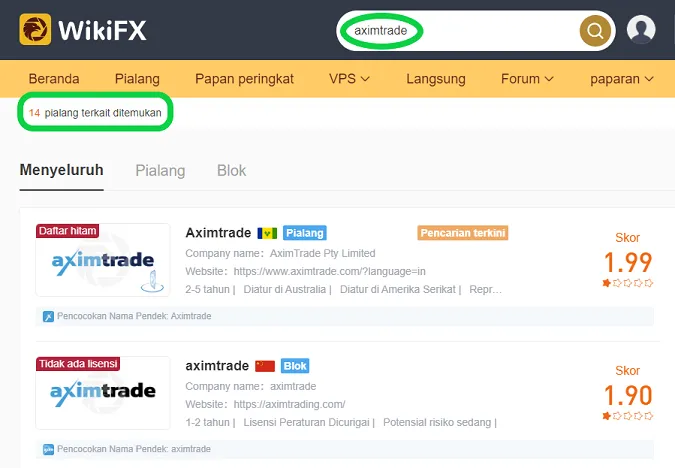Click the Pencarian terkini orange badge
Screen dimensions: 675x468
(463, 233)
